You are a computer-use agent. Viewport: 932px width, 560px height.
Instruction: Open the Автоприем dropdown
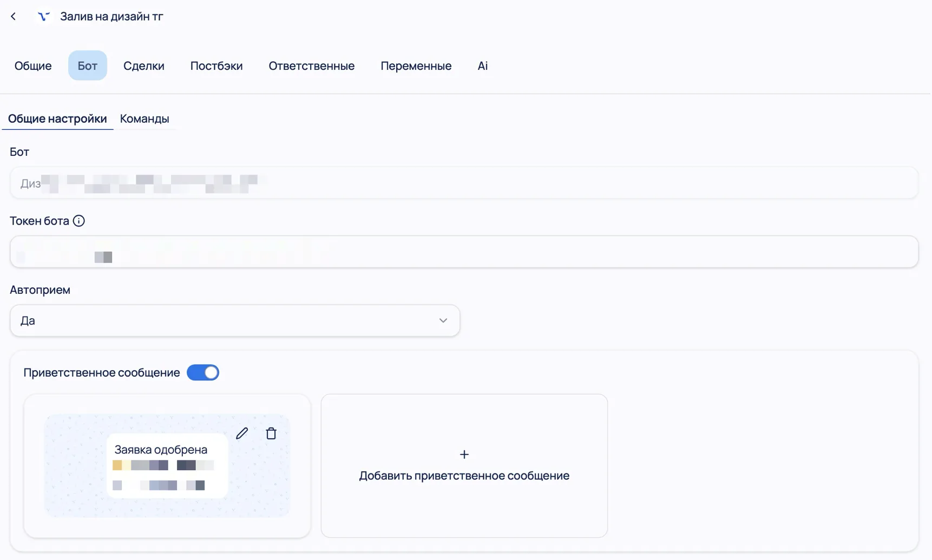(235, 321)
